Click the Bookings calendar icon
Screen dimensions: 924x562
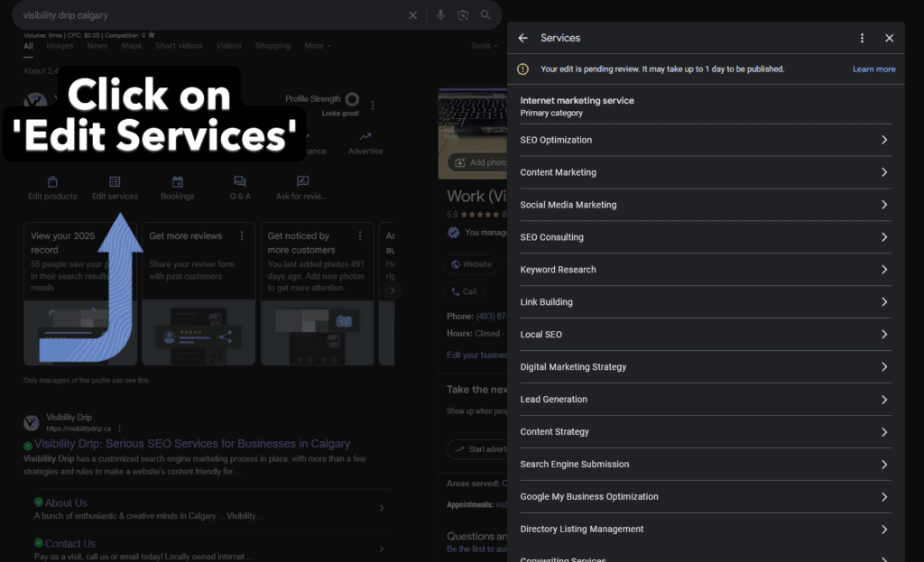(x=178, y=181)
